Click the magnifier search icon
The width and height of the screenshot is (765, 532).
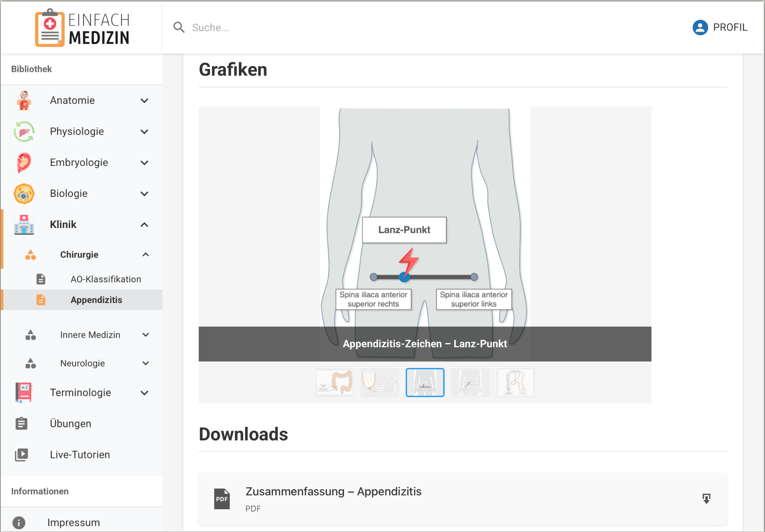178,27
